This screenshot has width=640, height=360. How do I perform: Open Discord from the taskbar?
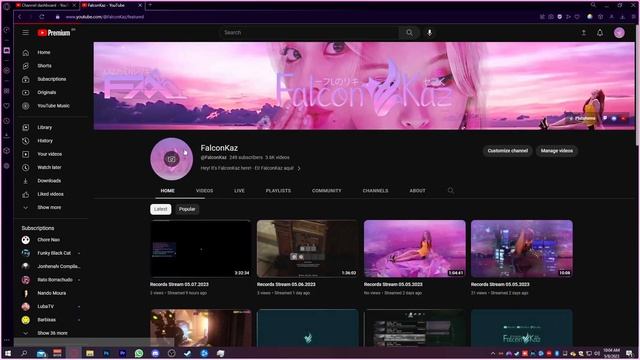[155, 353]
